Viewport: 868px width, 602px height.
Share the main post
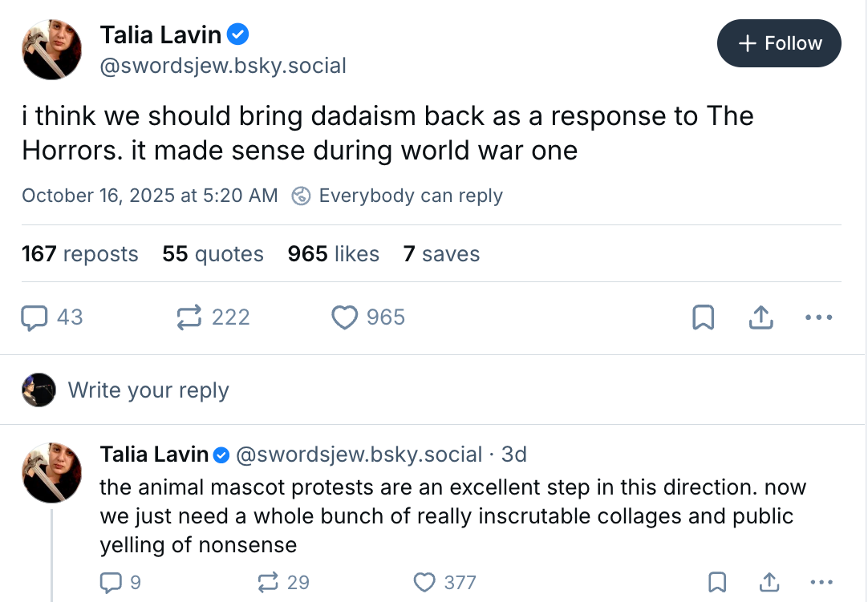(760, 318)
